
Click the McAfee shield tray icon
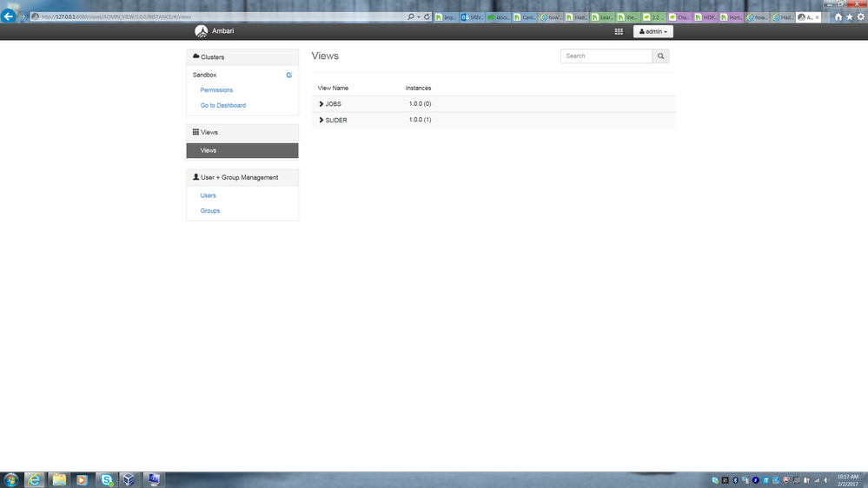pyautogui.click(x=786, y=480)
